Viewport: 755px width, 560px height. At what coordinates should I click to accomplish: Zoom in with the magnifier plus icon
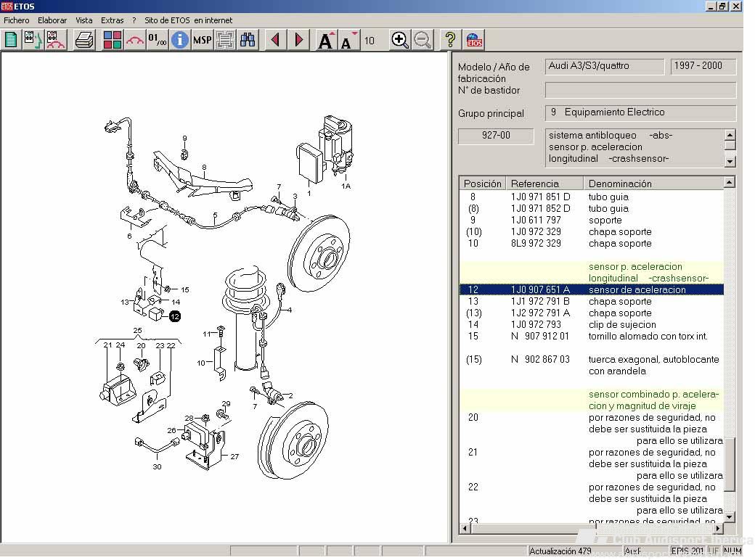pyautogui.click(x=400, y=40)
